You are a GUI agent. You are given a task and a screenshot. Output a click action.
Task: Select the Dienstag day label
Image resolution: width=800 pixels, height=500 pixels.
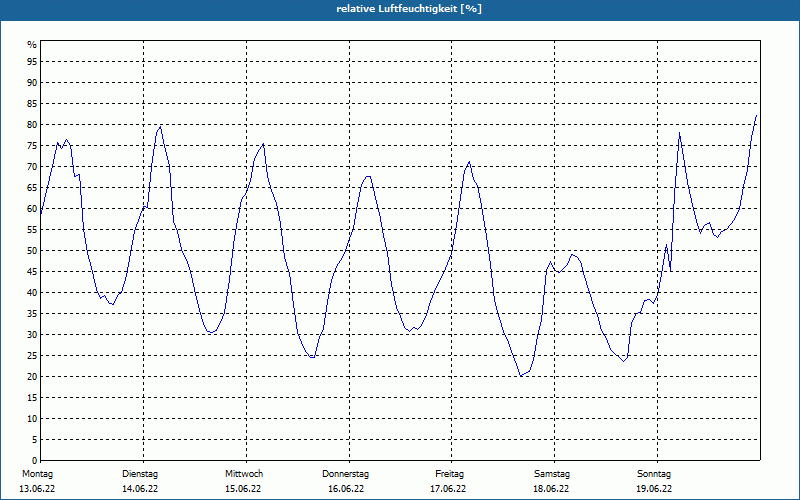(140, 474)
